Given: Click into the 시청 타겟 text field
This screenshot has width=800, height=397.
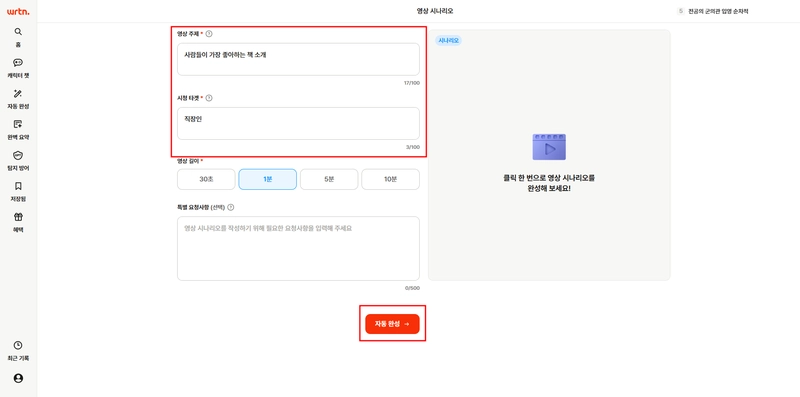Looking at the screenshot, I should point(298,123).
